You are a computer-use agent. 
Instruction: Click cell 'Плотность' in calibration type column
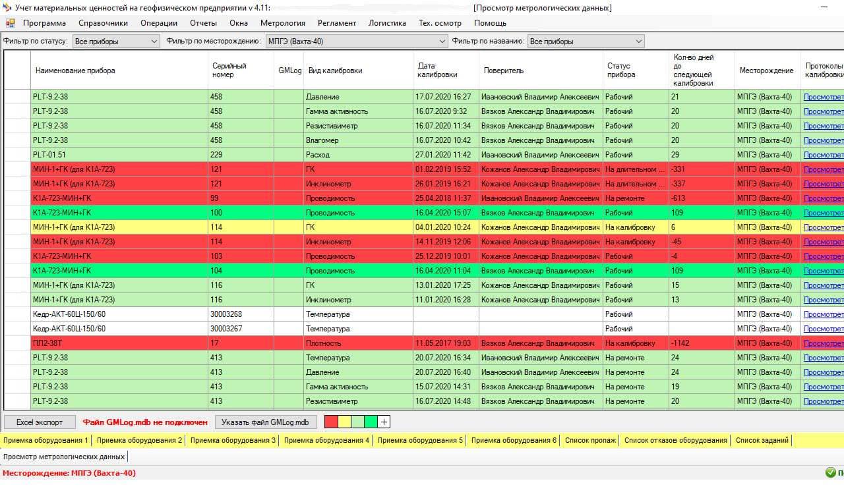pyautogui.click(x=358, y=343)
